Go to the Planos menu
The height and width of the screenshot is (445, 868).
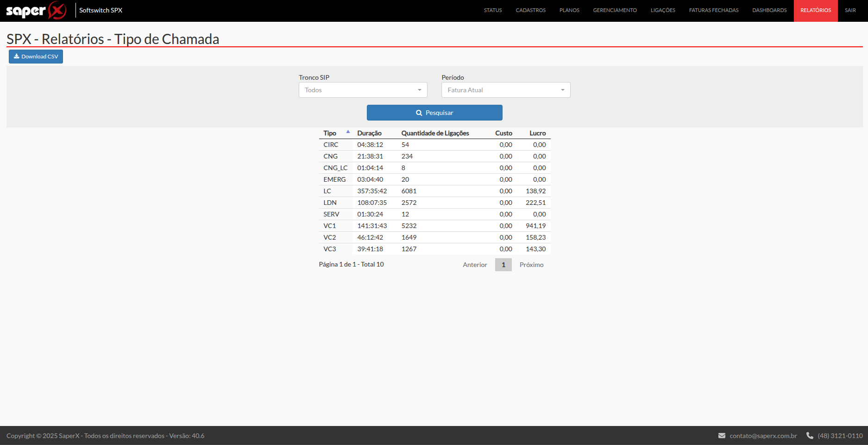(x=569, y=10)
